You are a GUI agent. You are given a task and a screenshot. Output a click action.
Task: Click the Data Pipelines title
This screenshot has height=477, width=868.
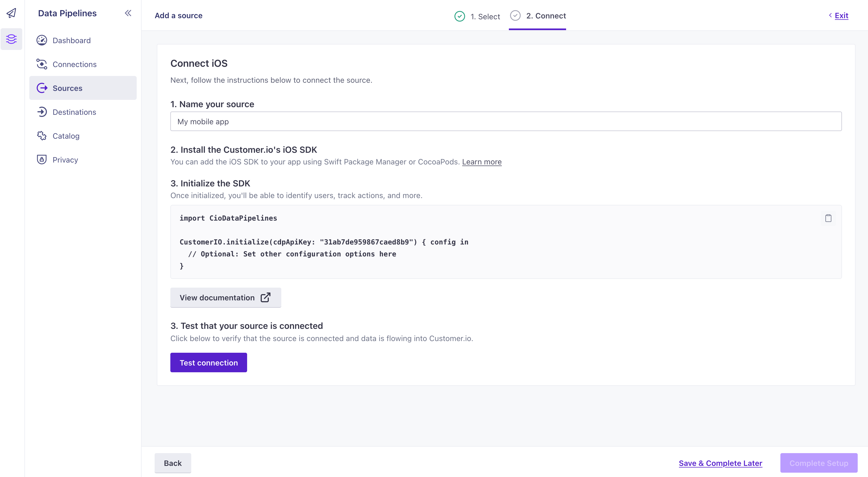point(67,13)
